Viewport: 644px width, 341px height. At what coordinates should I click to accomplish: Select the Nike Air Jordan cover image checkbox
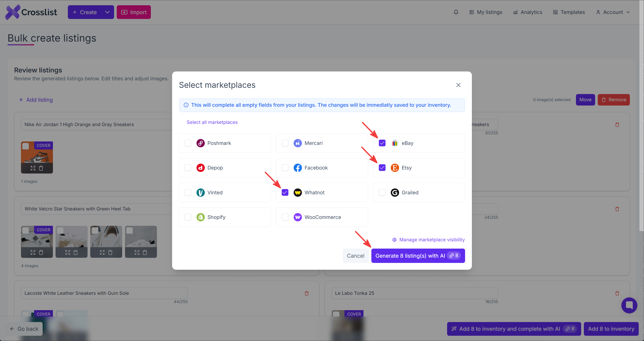click(x=25, y=146)
